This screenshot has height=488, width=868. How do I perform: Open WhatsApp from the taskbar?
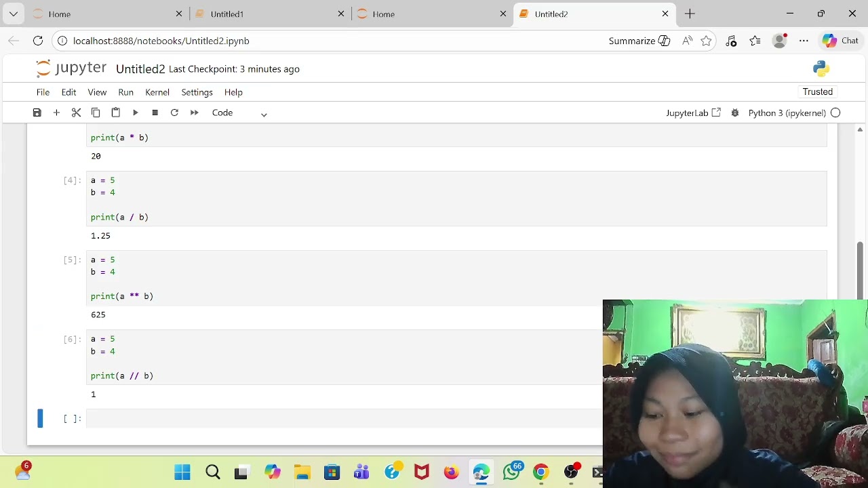point(512,472)
